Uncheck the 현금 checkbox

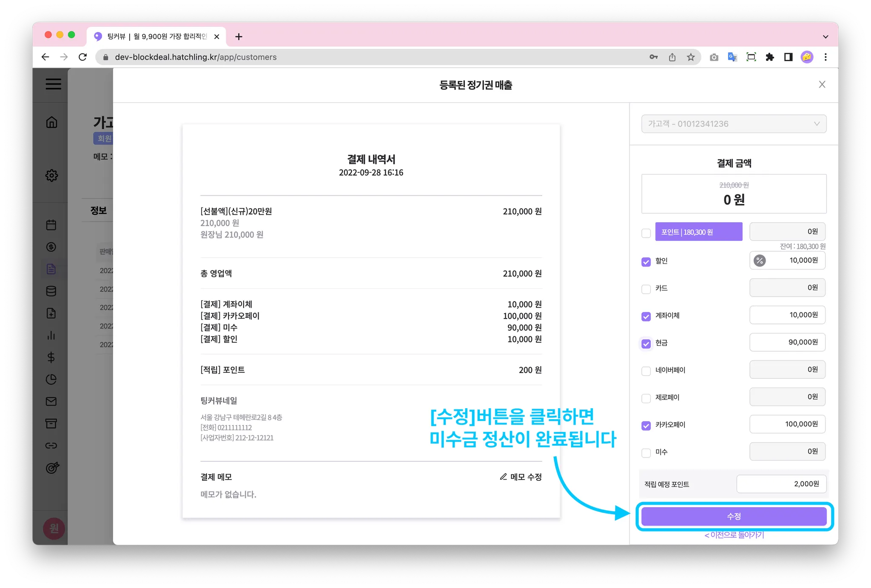click(646, 344)
